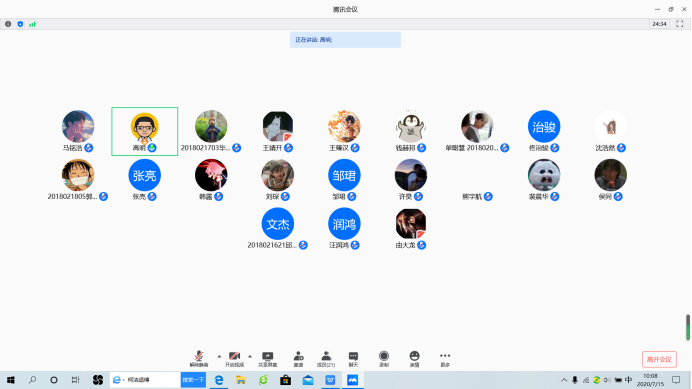The width and height of the screenshot is (692, 389).
Task: Expand video options arrow beside camera
Action: pos(250,356)
